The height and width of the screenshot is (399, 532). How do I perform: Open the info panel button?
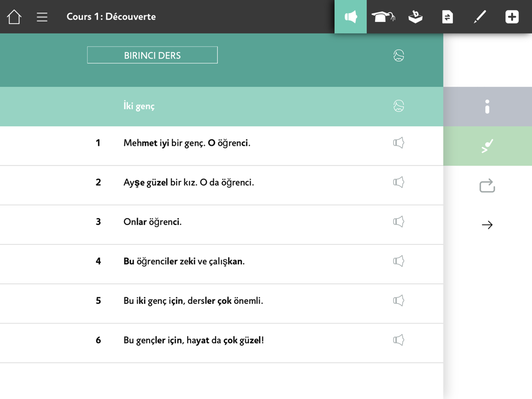click(x=487, y=106)
